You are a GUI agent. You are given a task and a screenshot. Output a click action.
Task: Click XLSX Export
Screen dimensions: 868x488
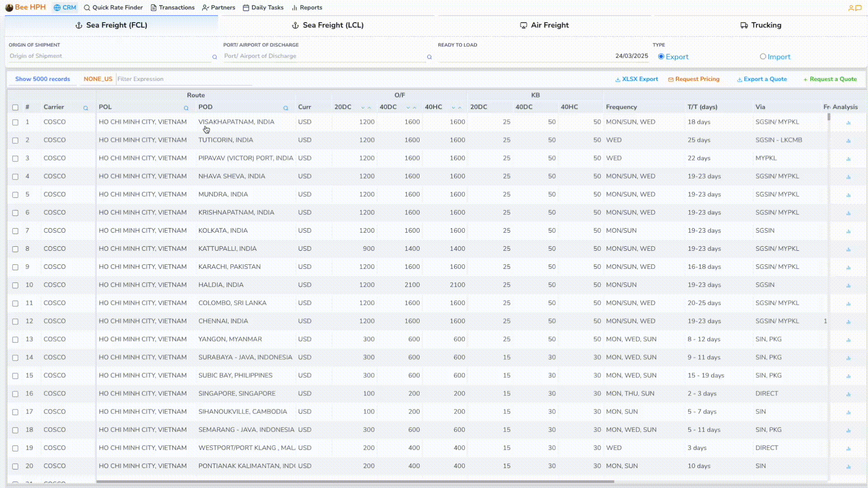point(637,79)
